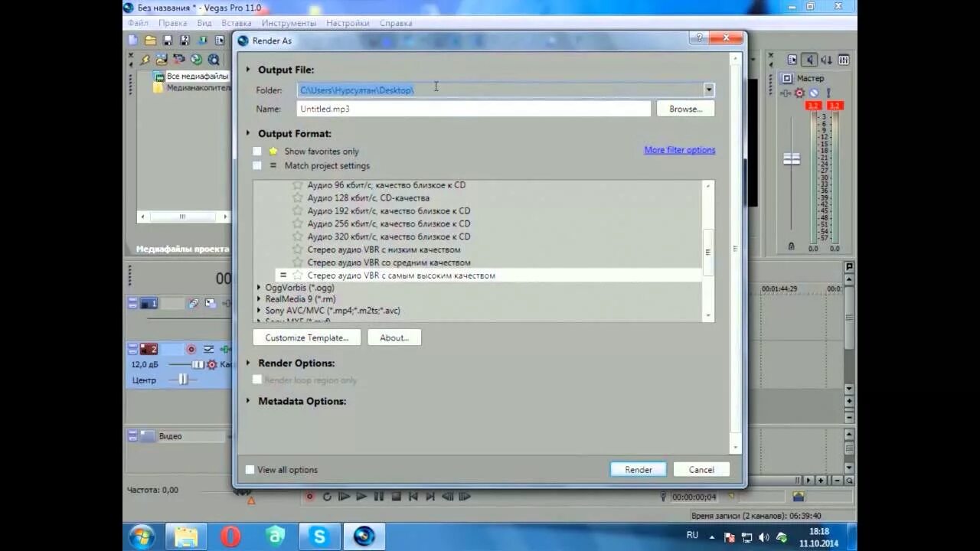Viewport: 980px width, 551px height.
Task: Click the Name field Untitled.mp3
Action: click(474, 109)
